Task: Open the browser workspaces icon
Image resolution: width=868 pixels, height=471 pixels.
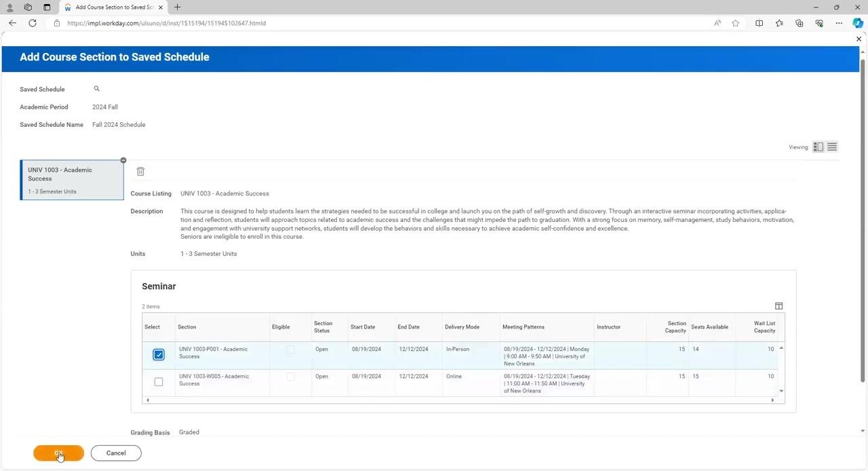Action: (28, 7)
